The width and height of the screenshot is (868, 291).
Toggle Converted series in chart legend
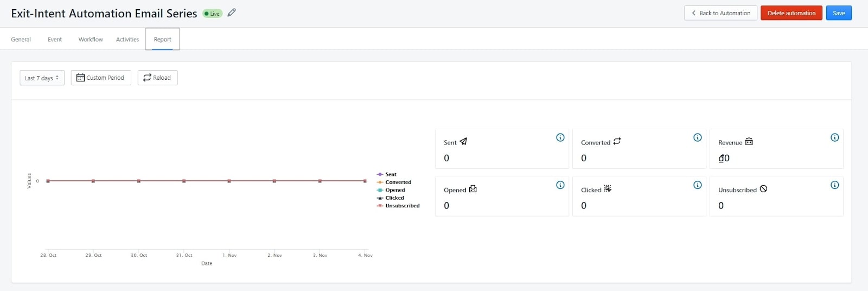click(x=398, y=182)
